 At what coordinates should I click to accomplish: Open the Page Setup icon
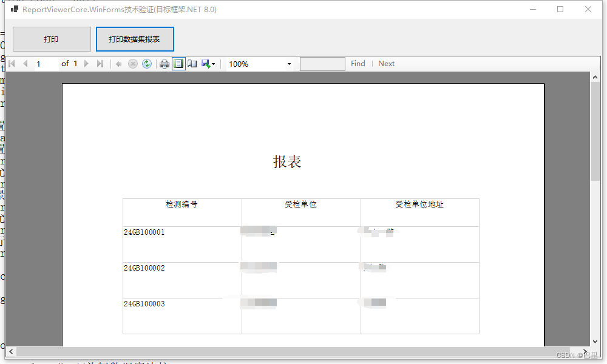(192, 64)
